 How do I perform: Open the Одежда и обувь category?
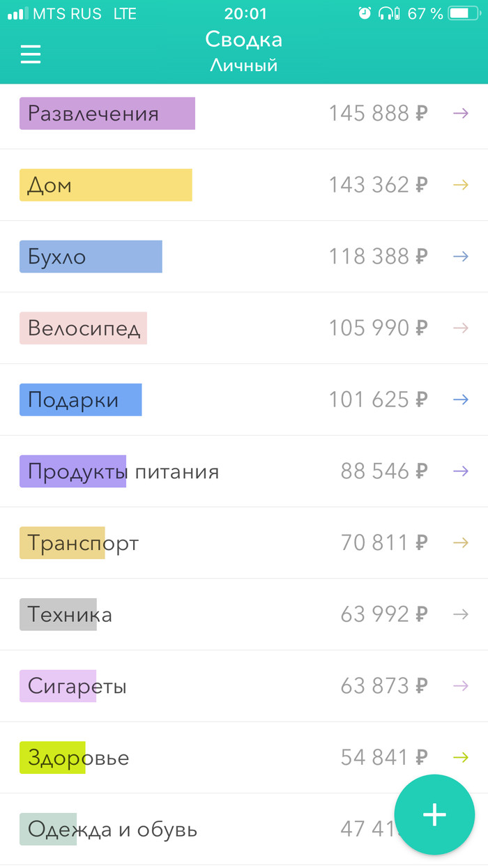click(x=112, y=830)
